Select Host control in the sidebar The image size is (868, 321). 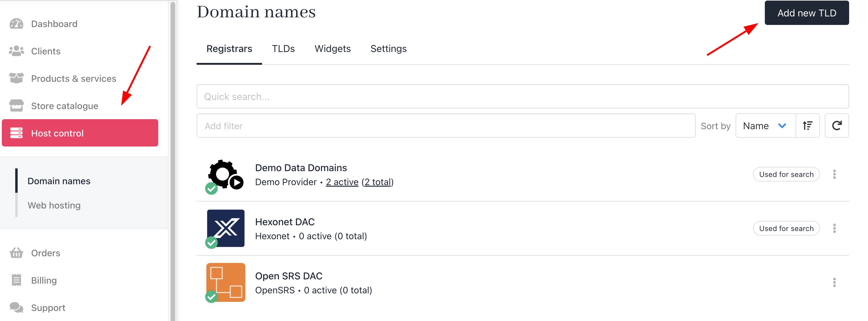point(80,133)
